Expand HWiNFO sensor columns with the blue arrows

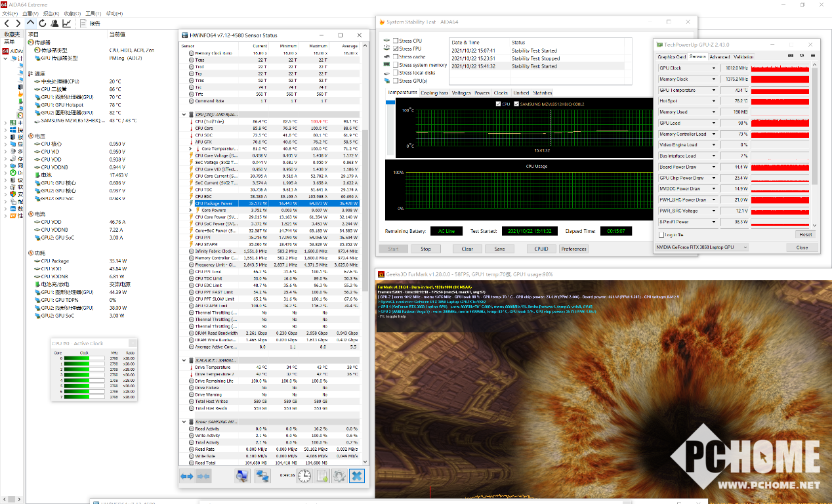(x=187, y=476)
